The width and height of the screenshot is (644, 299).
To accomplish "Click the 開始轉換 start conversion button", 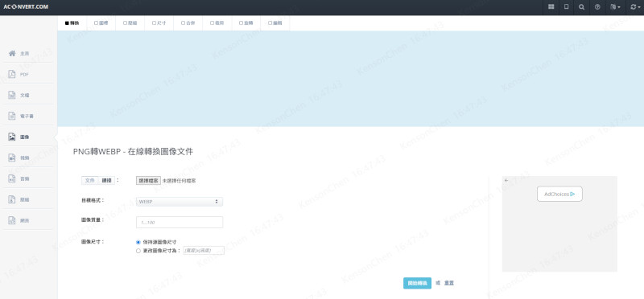I will (x=417, y=284).
